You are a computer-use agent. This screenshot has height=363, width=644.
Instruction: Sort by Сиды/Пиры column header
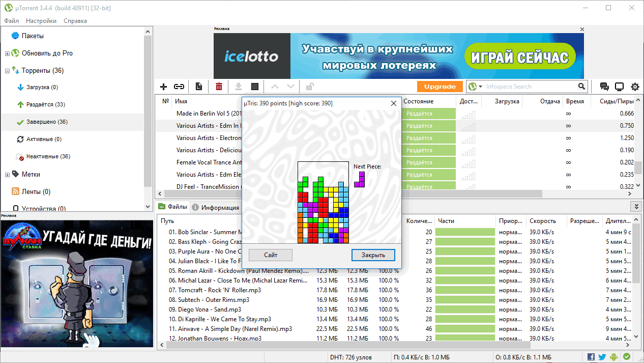616,101
